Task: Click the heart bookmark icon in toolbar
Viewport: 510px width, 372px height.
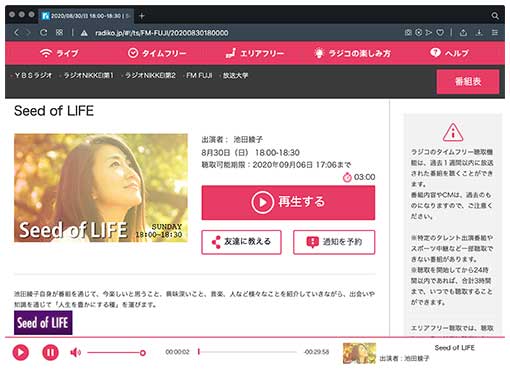Action: pos(440,32)
